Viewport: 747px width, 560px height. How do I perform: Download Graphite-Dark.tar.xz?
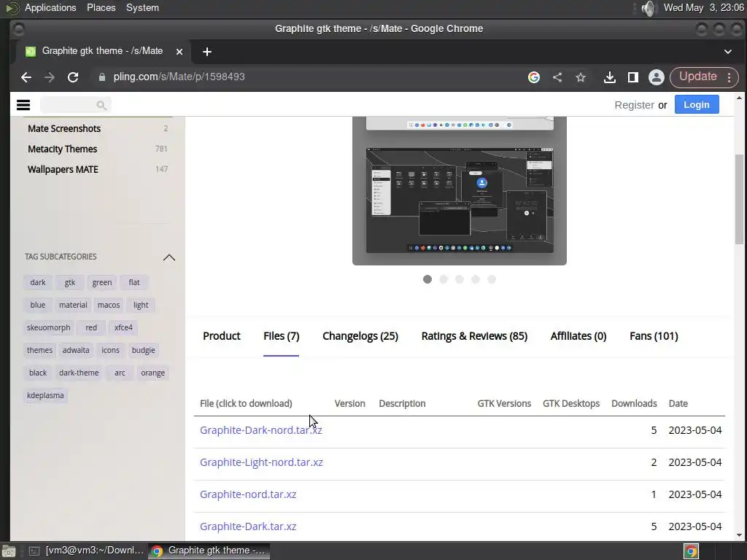pos(248,526)
